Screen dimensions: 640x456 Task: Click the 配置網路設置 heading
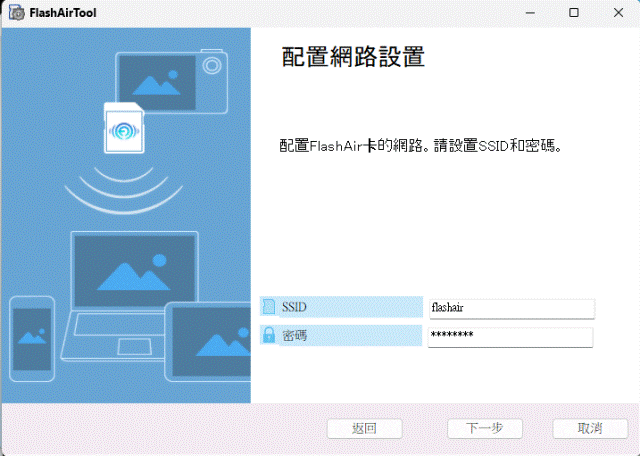pyautogui.click(x=353, y=56)
